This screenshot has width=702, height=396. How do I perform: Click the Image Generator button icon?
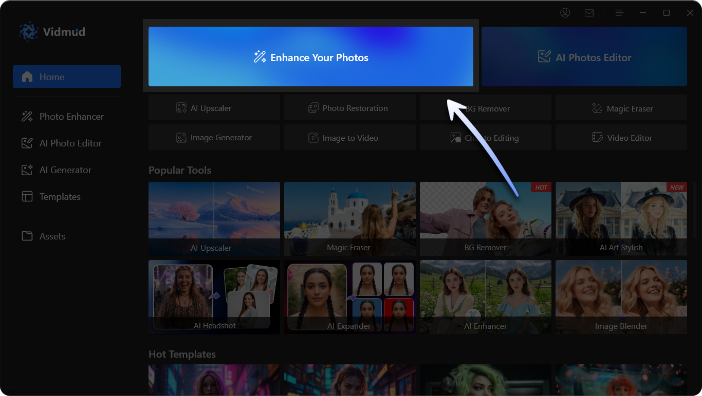181,138
